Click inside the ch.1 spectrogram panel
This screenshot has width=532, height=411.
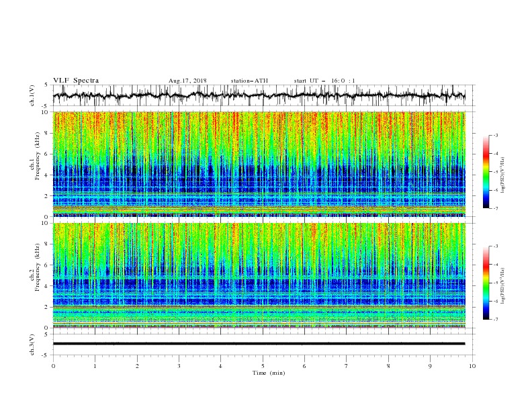click(x=259, y=164)
